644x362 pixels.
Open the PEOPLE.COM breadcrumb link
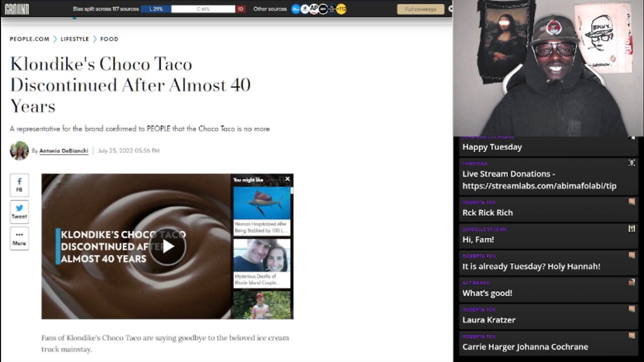click(x=30, y=39)
